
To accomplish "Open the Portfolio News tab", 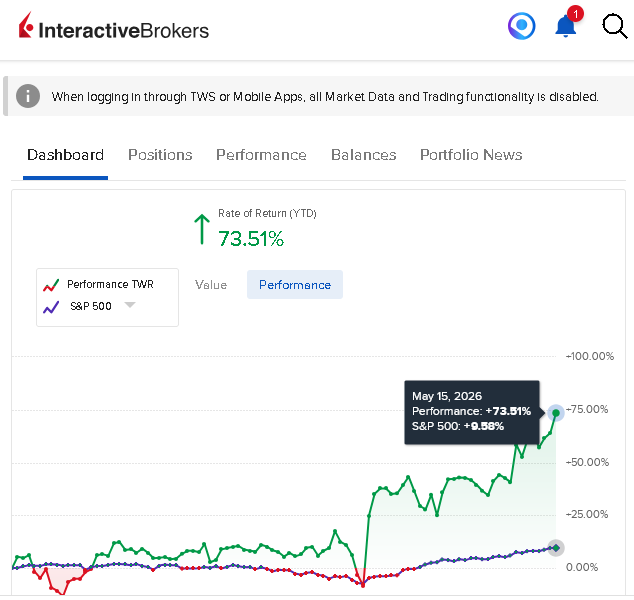I will (471, 155).
